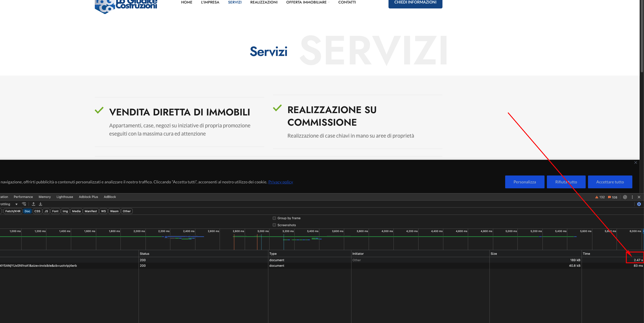The image size is (644, 323).
Task: Expand the throttling dropdown arrow
Action: point(16,204)
